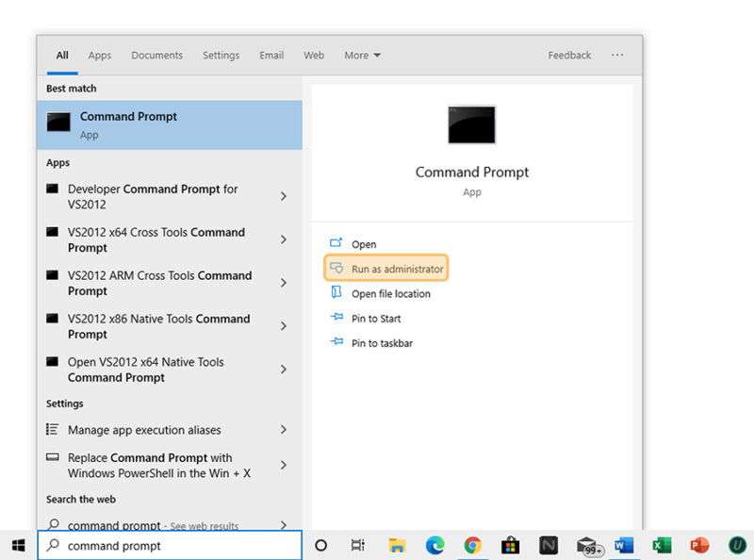Click the Manage app execution aliases icon
Viewport: 754px width, 560px height.
pyautogui.click(x=52, y=429)
